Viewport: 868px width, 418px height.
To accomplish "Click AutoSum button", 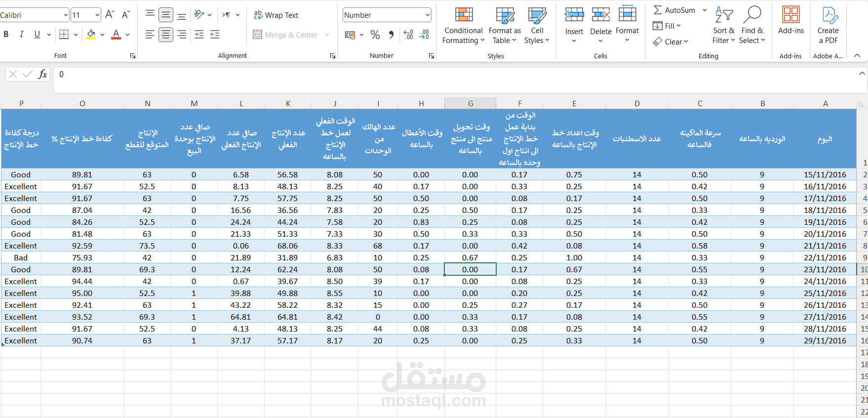I will point(674,10).
